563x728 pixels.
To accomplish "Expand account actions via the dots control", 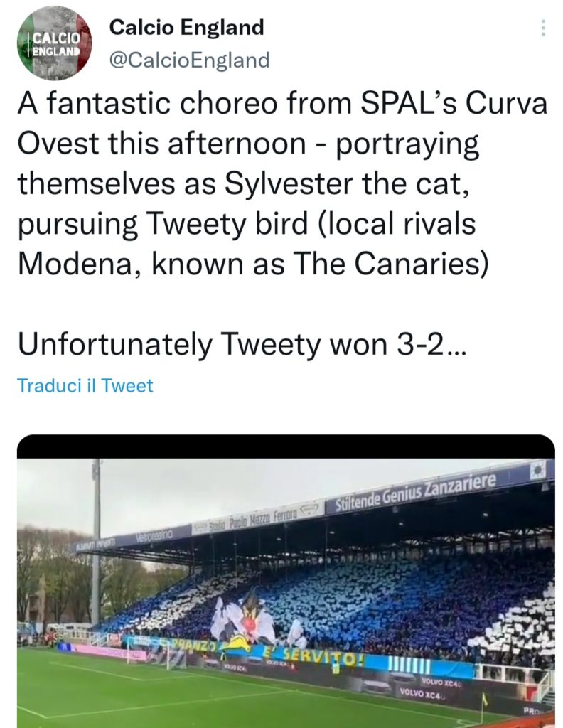I will coord(544,27).
